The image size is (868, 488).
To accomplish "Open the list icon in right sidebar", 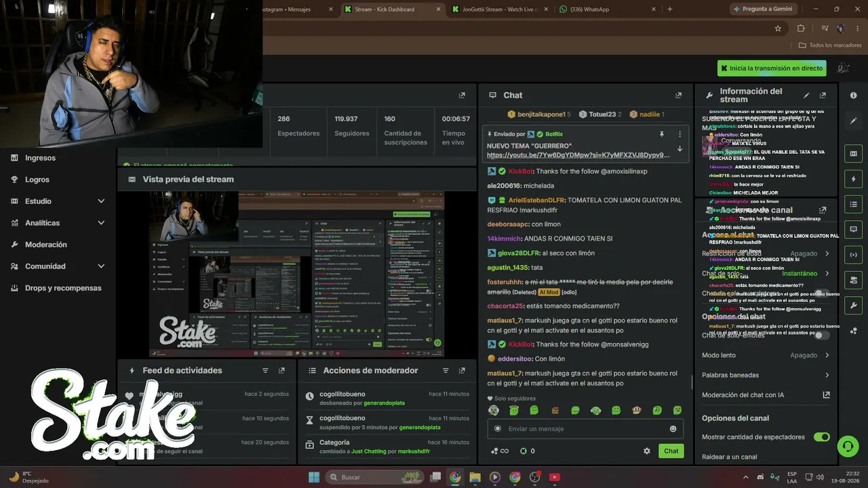I will click(853, 204).
